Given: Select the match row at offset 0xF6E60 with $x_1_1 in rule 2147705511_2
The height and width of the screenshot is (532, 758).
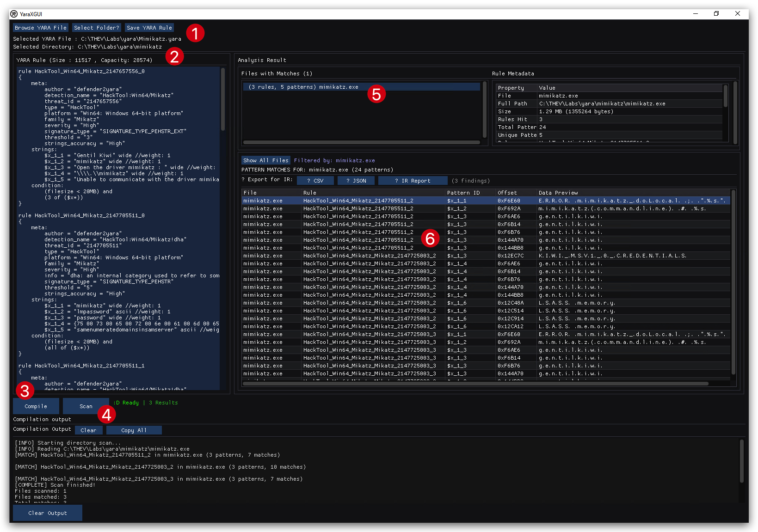Looking at the screenshot, I should (486, 201).
